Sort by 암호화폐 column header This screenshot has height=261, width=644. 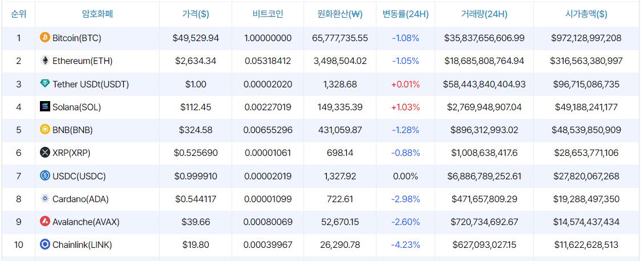[98, 14]
